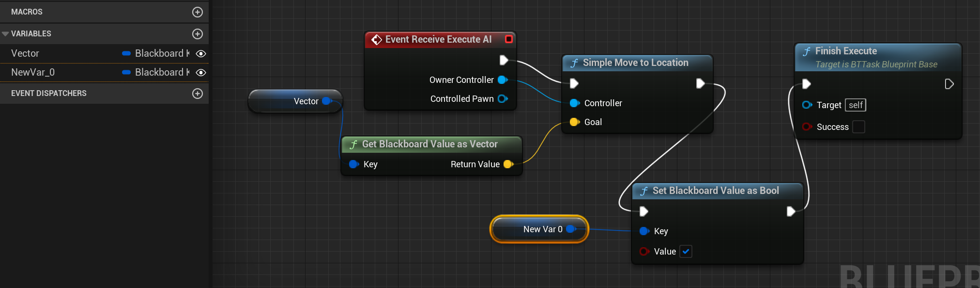Click the function icon on Simple Move to Location
The height and width of the screenshot is (288, 980).
tap(574, 63)
